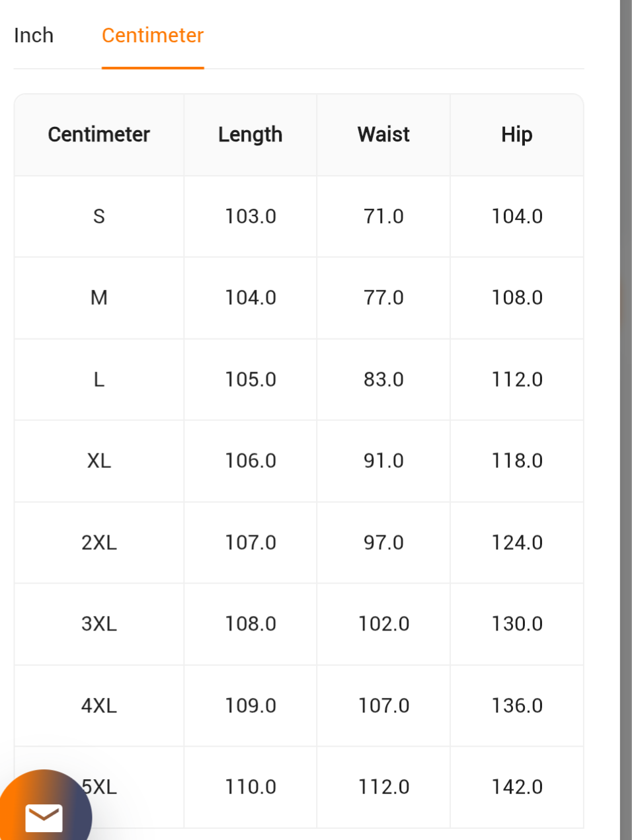The image size is (632, 840).
Task: Click the 102.0 waist value for 3XL
Action: click(383, 624)
